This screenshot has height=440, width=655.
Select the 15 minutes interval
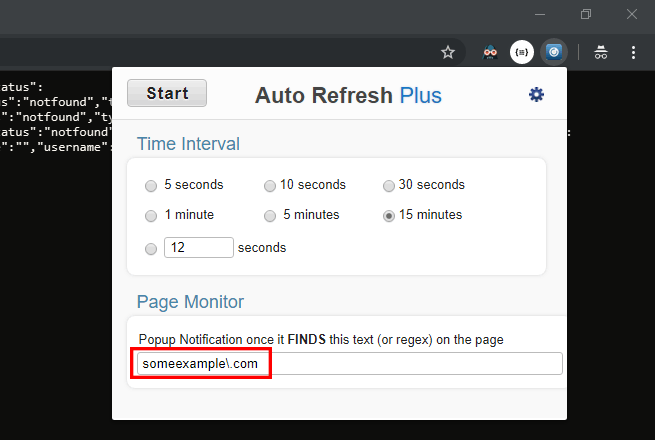(x=389, y=216)
